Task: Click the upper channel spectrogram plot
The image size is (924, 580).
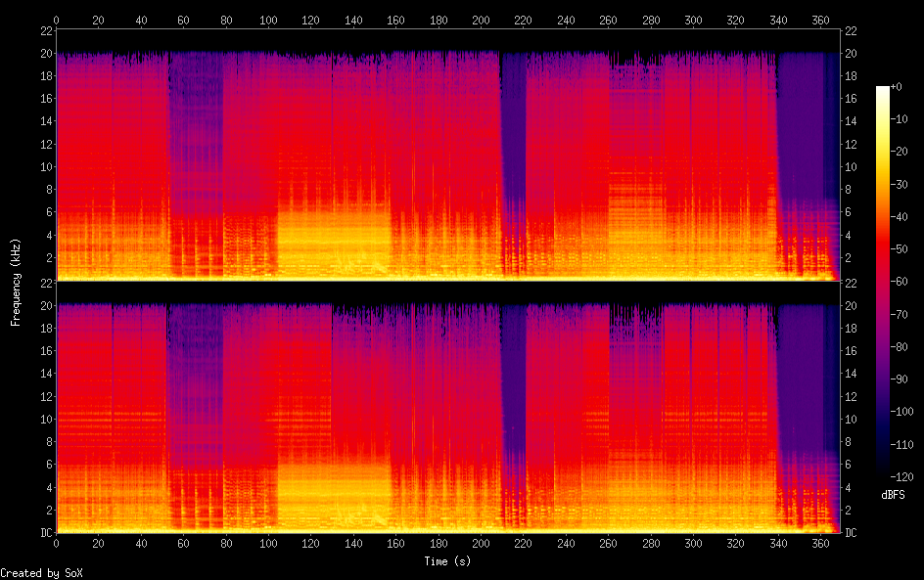Action: [447, 156]
